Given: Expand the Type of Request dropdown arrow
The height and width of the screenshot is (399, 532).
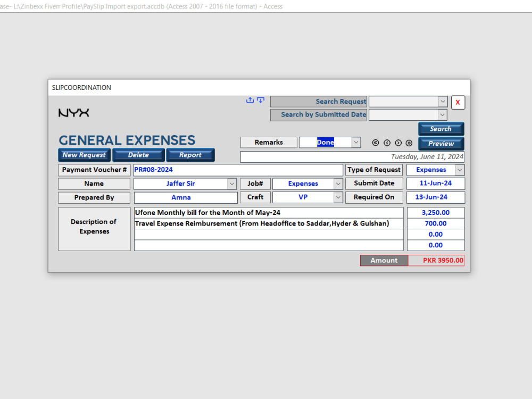Looking at the screenshot, I should tap(460, 170).
